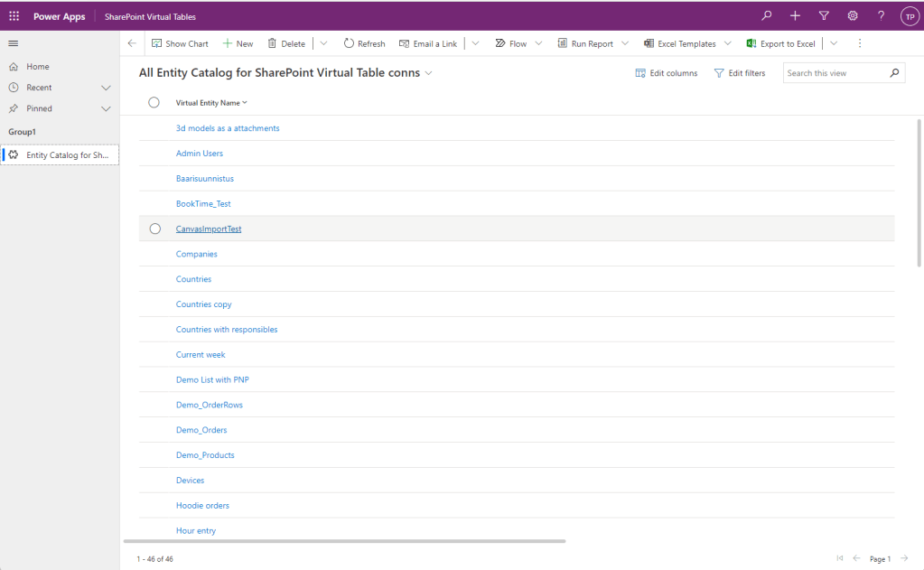
Task: Expand the Recent section in the sidebar
Action: point(106,88)
